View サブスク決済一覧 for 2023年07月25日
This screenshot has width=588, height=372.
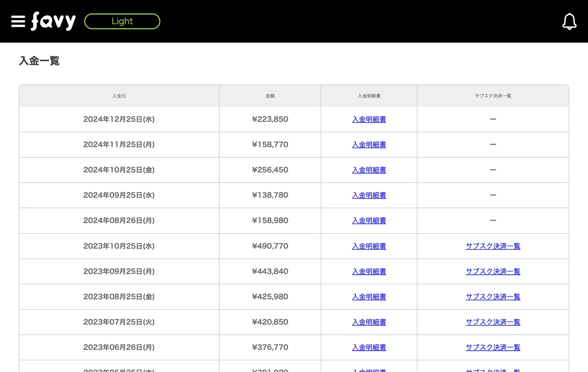tap(493, 322)
